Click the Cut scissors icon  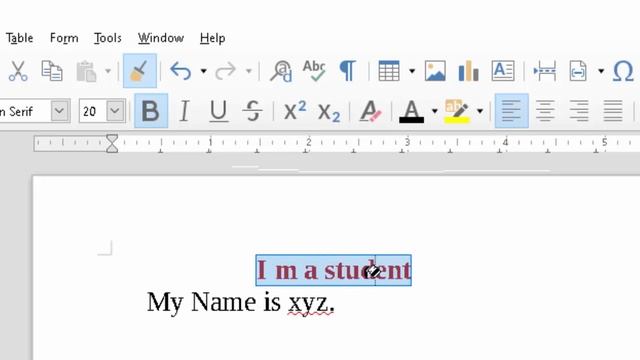(x=18, y=71)
